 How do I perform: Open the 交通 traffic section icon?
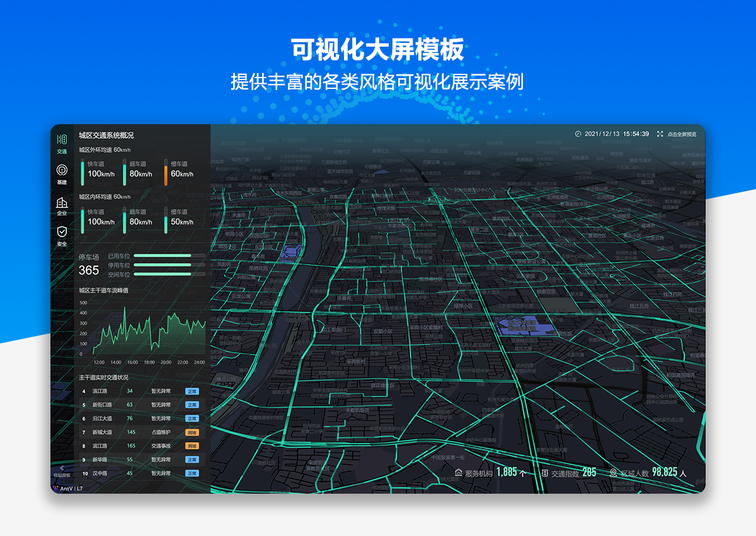62,139
